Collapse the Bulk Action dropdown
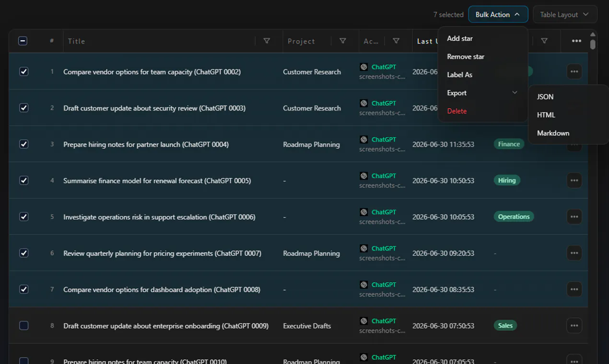The height and width of the screenshot is (364, 609). pos(498,14)
